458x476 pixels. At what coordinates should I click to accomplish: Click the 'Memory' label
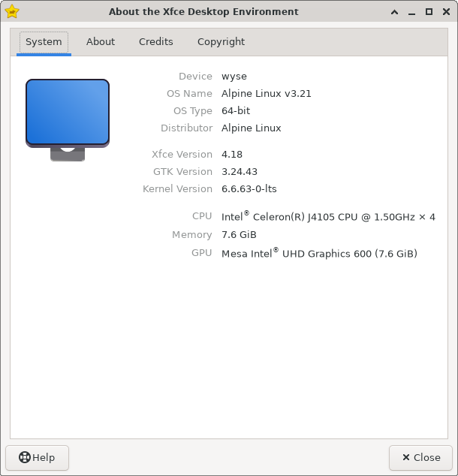click(191, 235)
